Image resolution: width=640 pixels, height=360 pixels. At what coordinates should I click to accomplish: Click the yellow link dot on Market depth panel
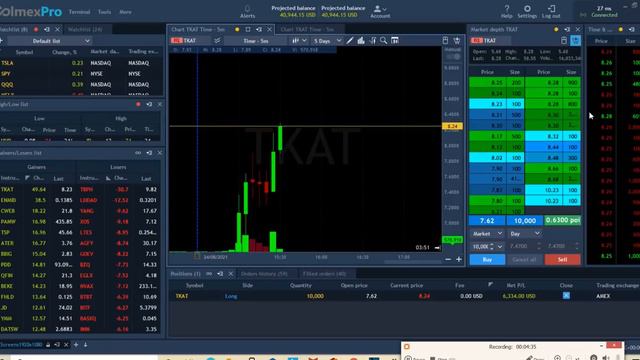point(556,29)
